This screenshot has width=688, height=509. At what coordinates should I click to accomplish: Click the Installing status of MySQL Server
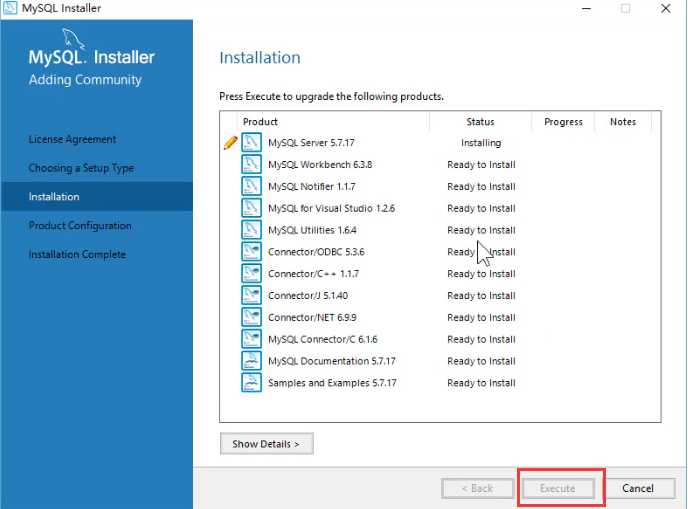pyautogui.click(x=481, y=143)
